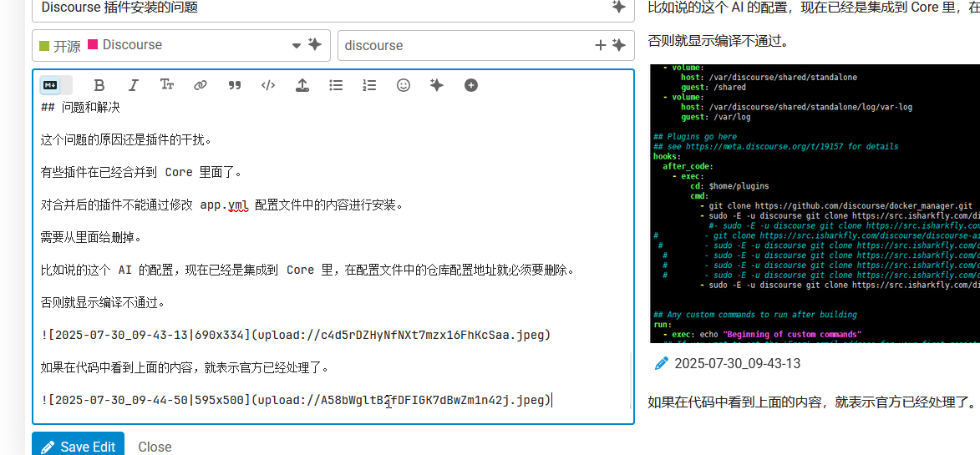Open AI helper sparkle in composer toolbar
980x455 pixels.
(437, 85)
